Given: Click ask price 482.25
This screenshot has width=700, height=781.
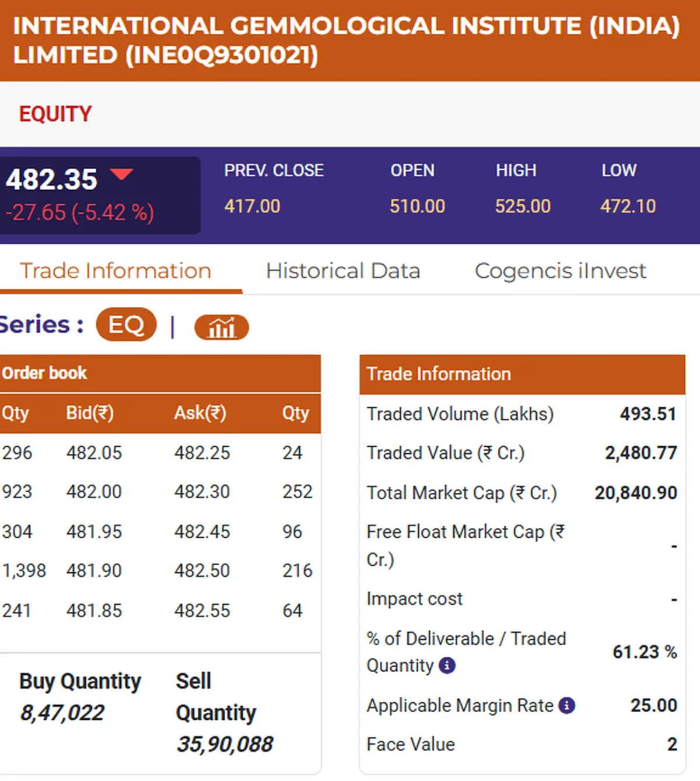Looking at the screenshot, I should coord(202,453).
